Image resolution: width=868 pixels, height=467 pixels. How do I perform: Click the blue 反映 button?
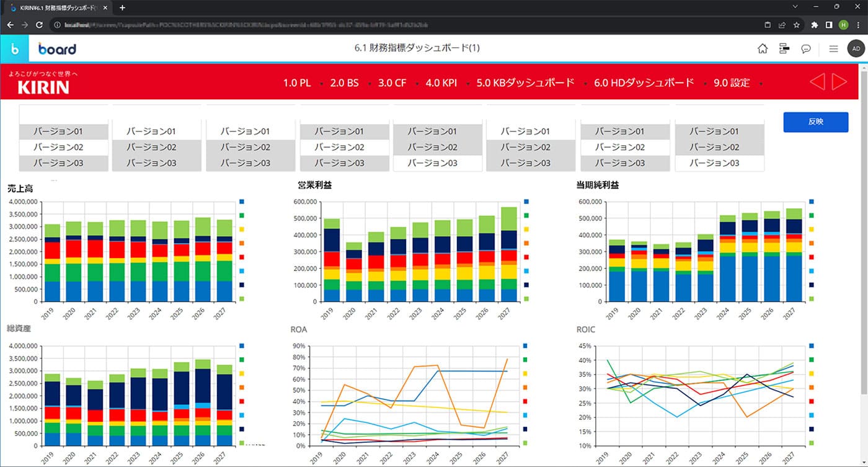[816, 122]
